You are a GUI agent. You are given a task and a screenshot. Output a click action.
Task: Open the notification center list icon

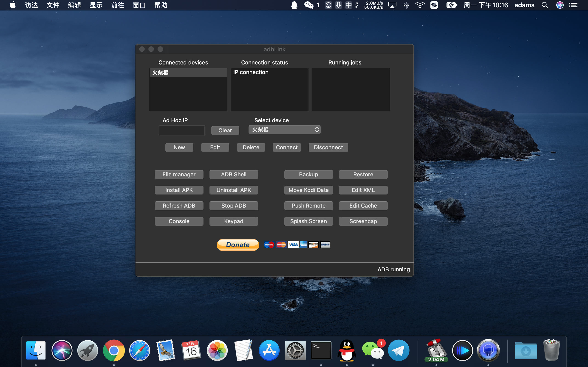(x=574, y=5)
